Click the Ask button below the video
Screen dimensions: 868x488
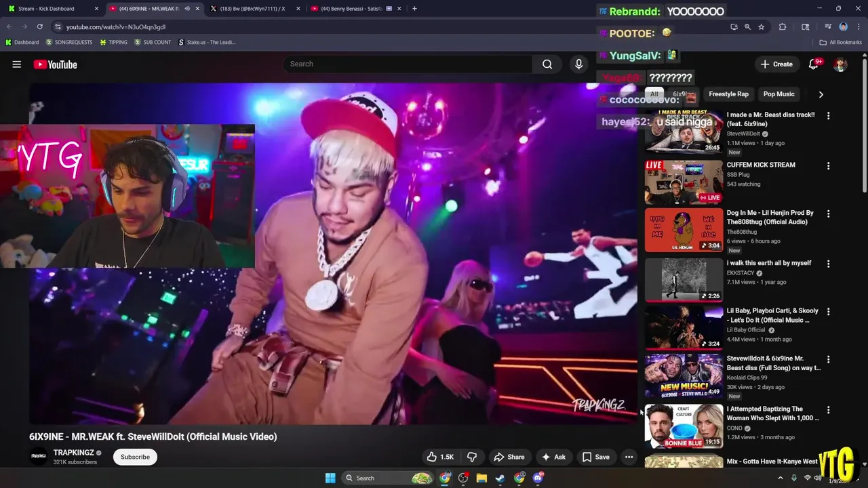coord(553,457)
